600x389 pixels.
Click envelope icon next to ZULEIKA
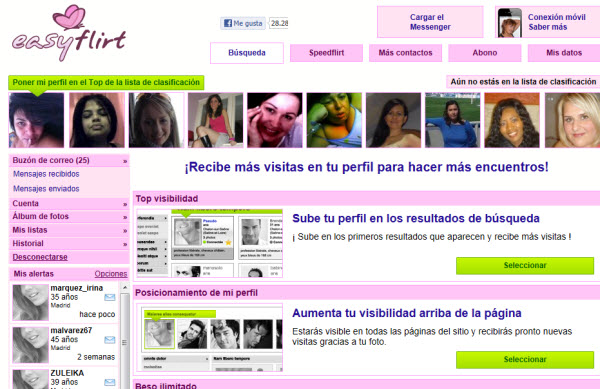point(110,382)
